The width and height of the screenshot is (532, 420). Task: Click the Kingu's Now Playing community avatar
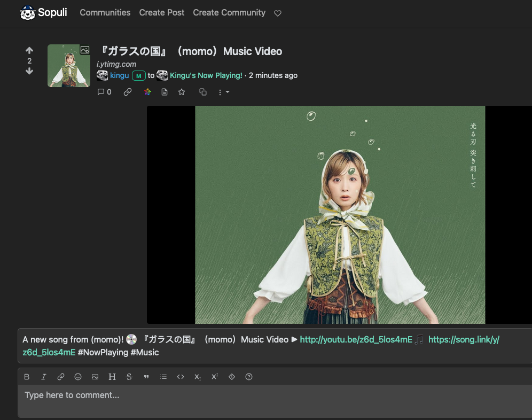[162, 75]
